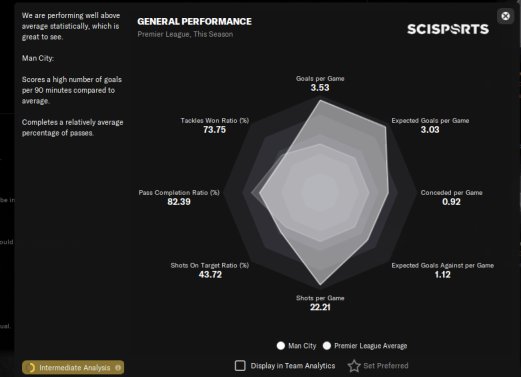Select the Tackles Won Ratio stat
The height and width of the screenshot is (377, 521).
[215, 125]
